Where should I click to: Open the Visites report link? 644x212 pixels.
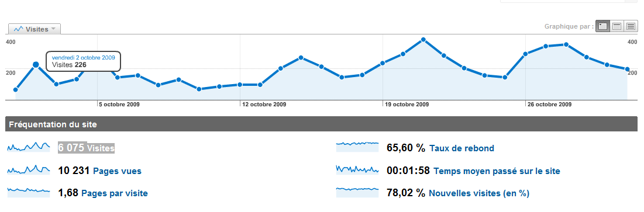click(101, 148)
